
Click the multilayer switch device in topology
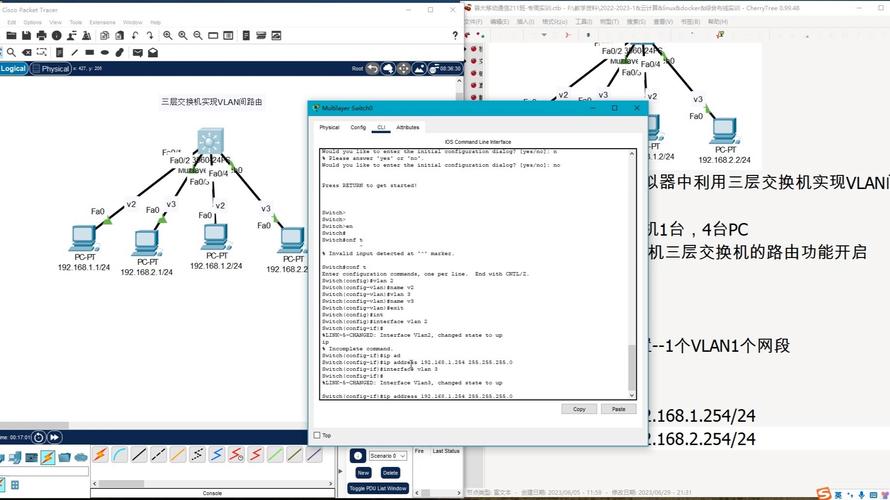pos(210,141)
